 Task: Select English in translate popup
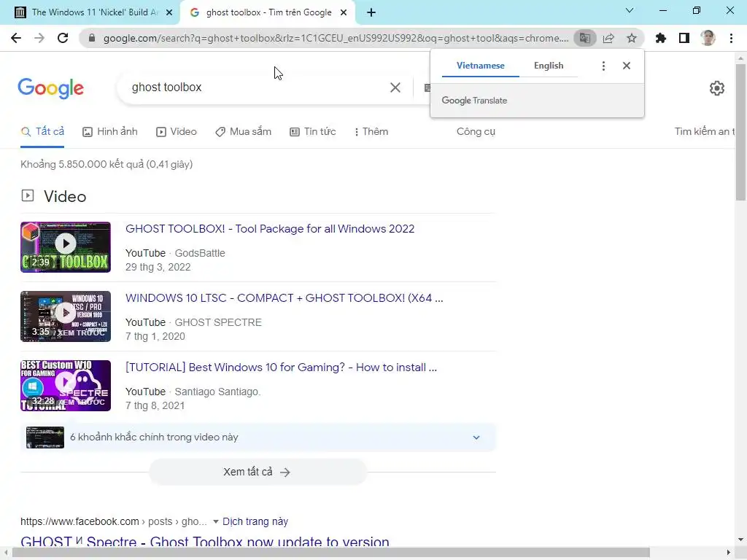point(549,66)
